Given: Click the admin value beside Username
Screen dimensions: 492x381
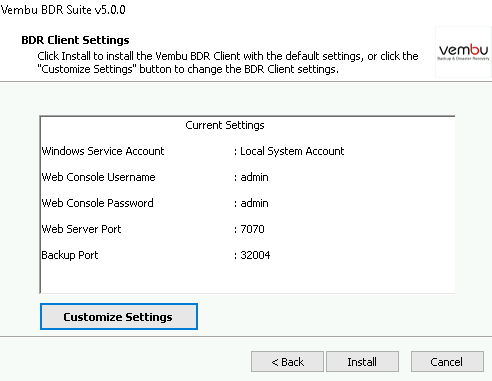Looking at the screenshot, I should coord(254,177).
